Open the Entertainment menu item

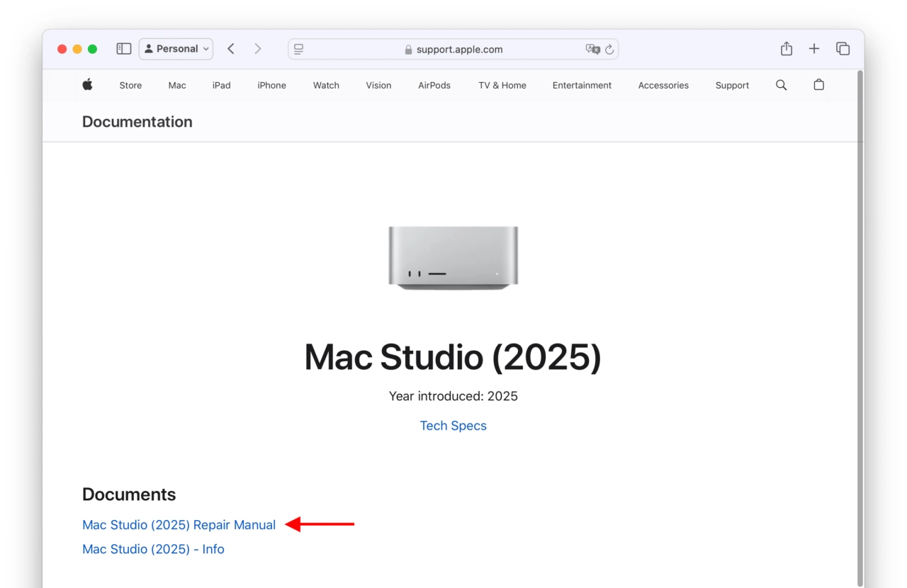pos(582,85)
